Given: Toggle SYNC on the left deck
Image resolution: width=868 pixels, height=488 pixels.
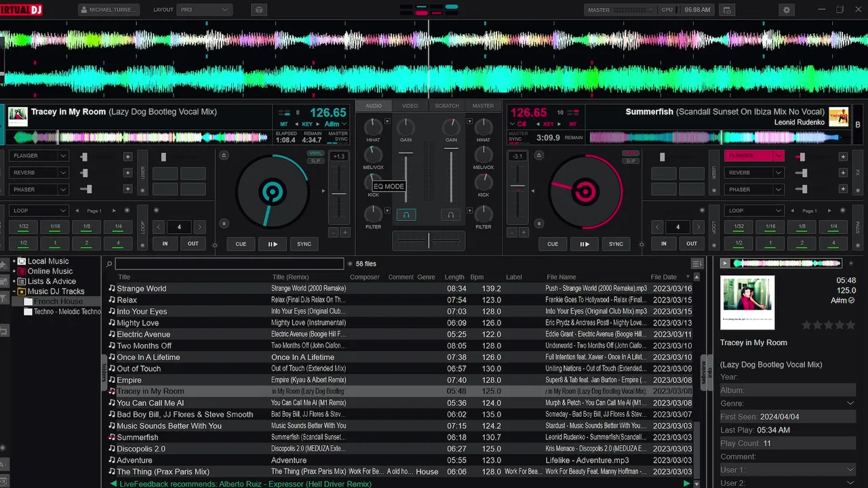Looking at the screenshot, I should 304,244.
